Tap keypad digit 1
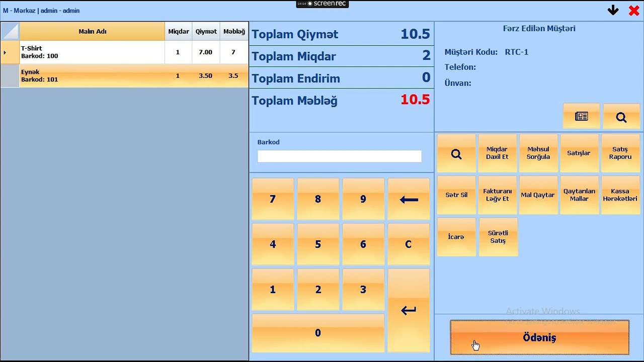The image size is (644, 362). pos(273,290)
